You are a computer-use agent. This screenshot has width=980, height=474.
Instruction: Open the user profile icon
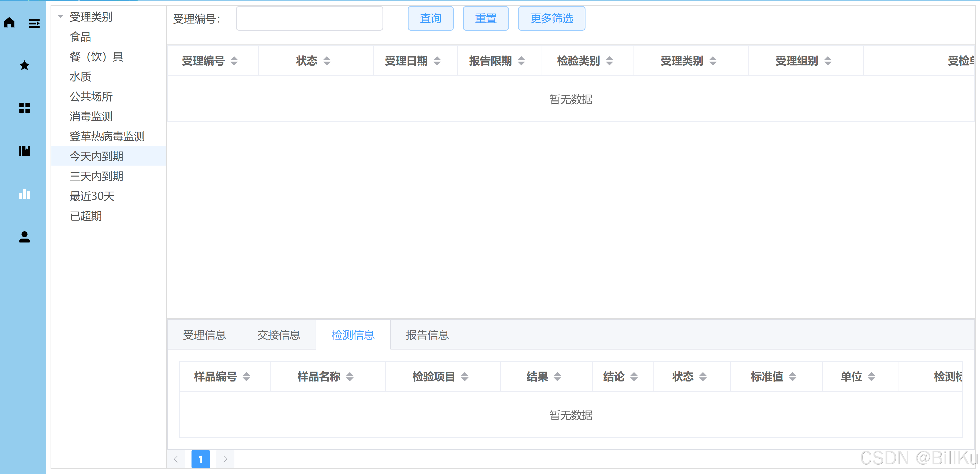24,237
